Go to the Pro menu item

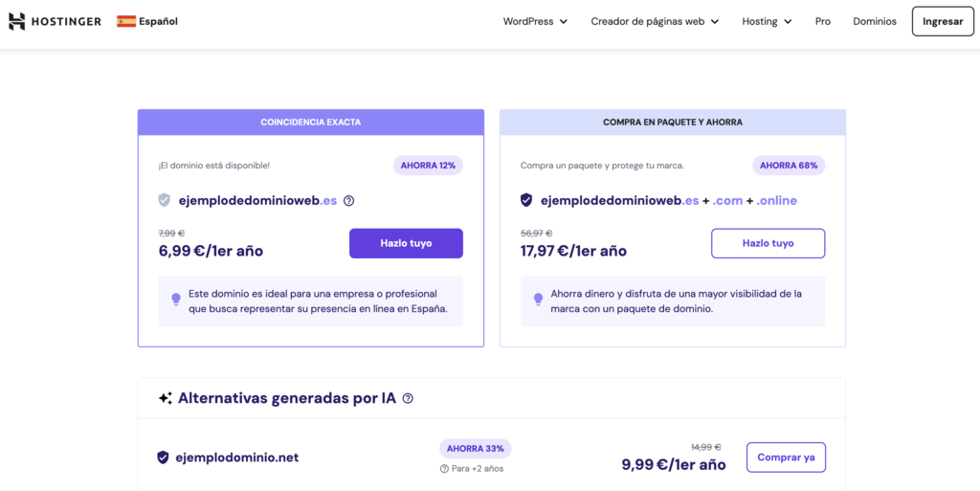click(x=823, y=21)
